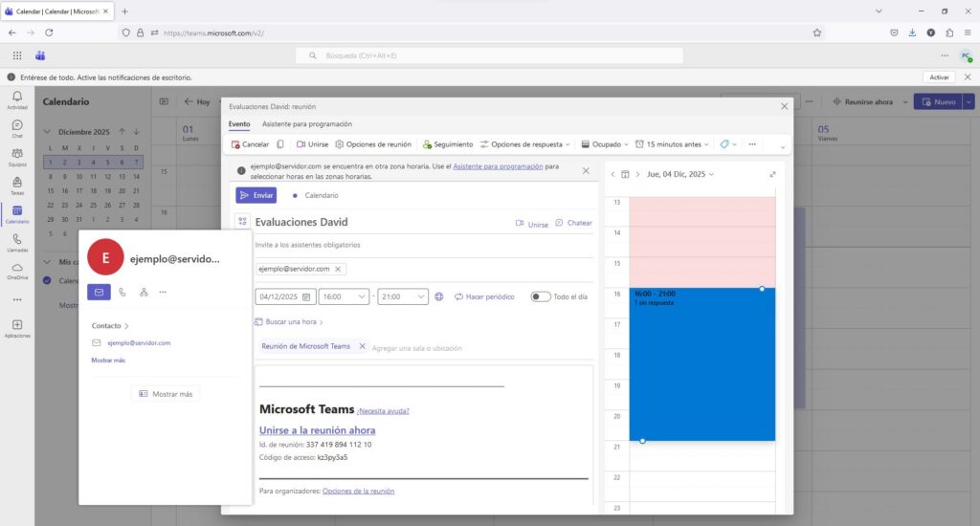
Task: Click ejemplo@servidor.com email link on contact card
Action: pos(139,343)
